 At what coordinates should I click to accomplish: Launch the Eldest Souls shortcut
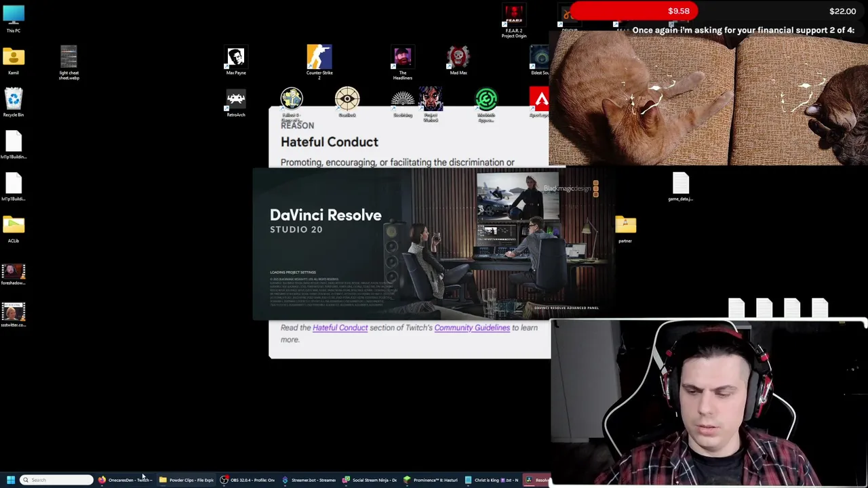(540, 60)
